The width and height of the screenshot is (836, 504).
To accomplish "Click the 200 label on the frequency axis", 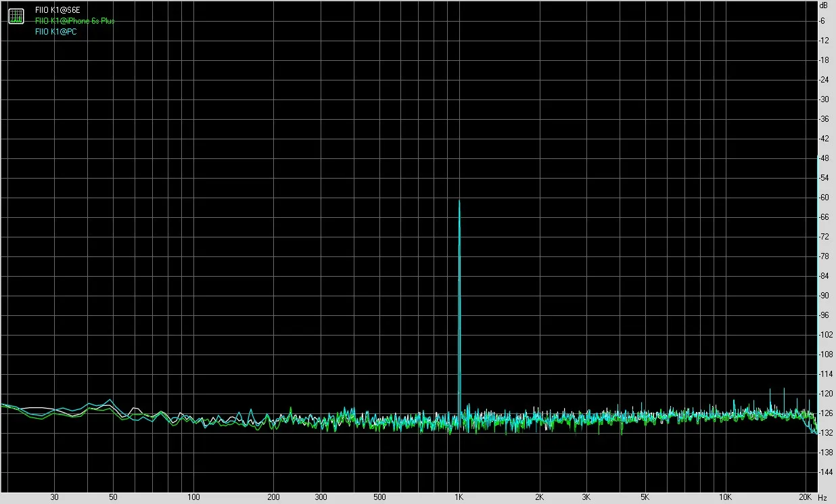I will 273,497.
